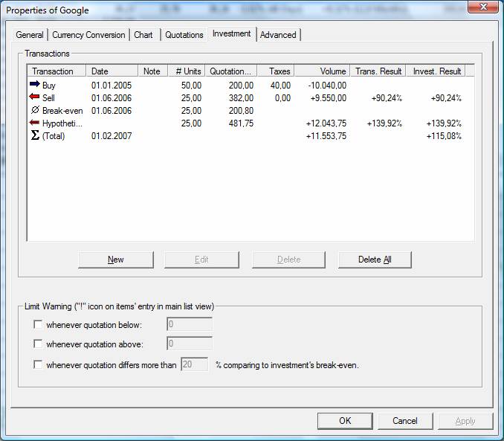This screenshot has height=441, width=504.
Task: Click the blue Buy transaction arrow icon
Action: 34,85
